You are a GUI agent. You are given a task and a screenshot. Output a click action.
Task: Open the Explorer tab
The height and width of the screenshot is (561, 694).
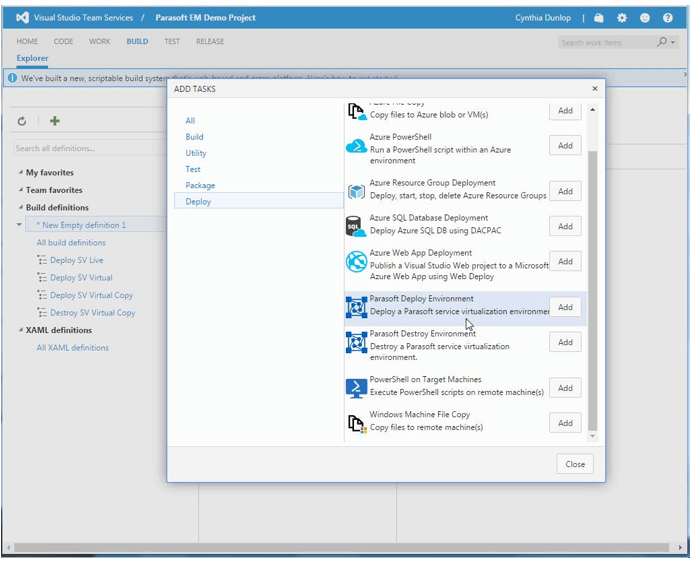tap(32, 58)
